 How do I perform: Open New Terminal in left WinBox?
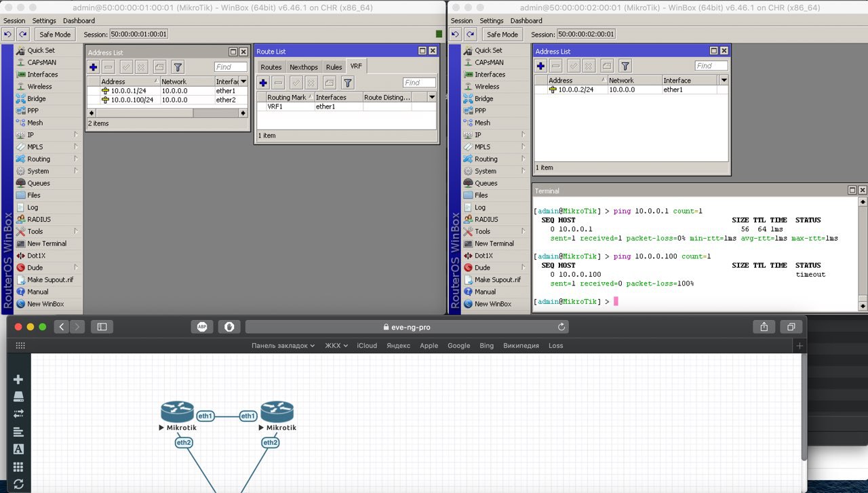tap(46, 243)
